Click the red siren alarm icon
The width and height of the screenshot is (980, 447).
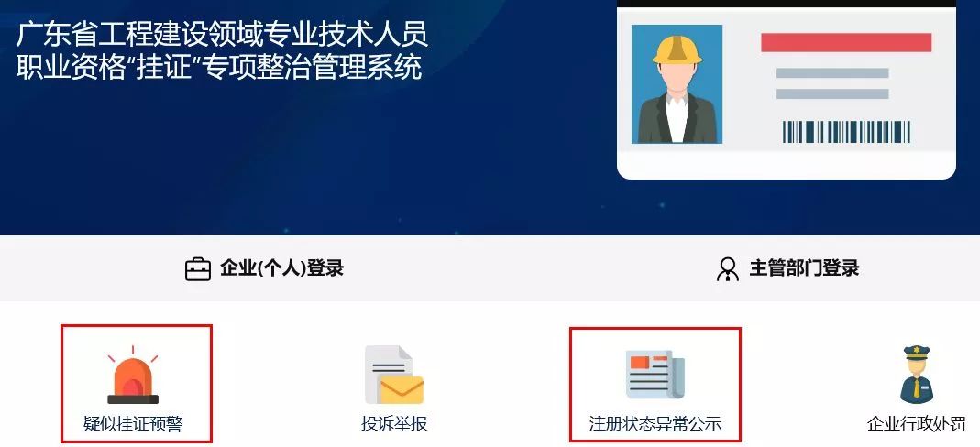[133, 376]
